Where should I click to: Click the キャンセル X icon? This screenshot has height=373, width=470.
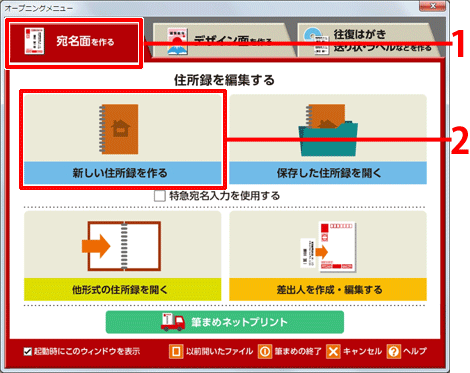(x=333, y=351)
